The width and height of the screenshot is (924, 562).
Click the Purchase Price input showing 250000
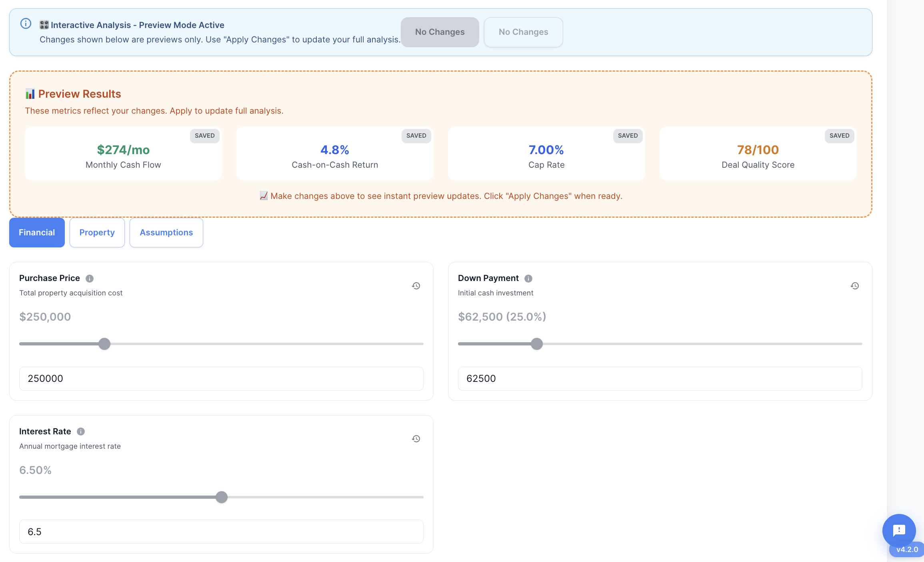tap(221, 378)
